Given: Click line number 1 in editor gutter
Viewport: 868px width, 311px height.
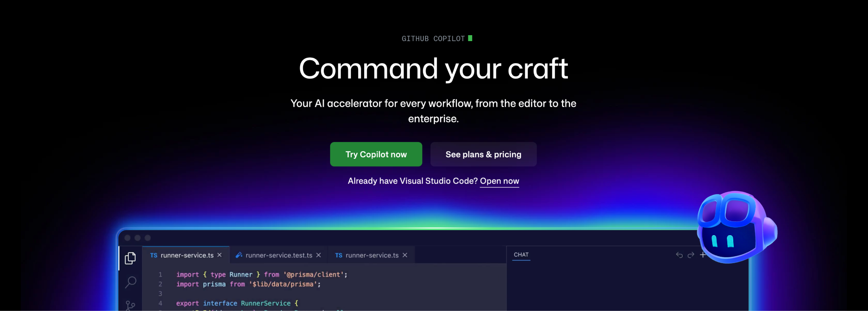Looking at the screenshot, I should pos(160,275).
